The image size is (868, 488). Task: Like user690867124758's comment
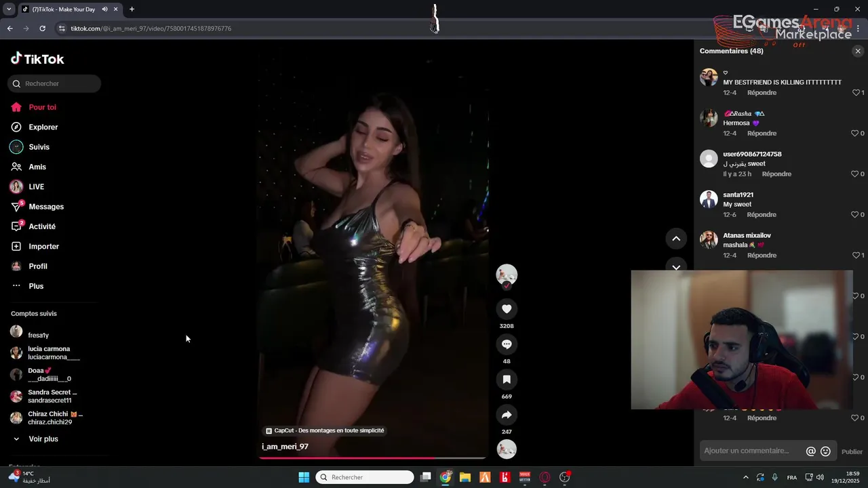(856, 174)
